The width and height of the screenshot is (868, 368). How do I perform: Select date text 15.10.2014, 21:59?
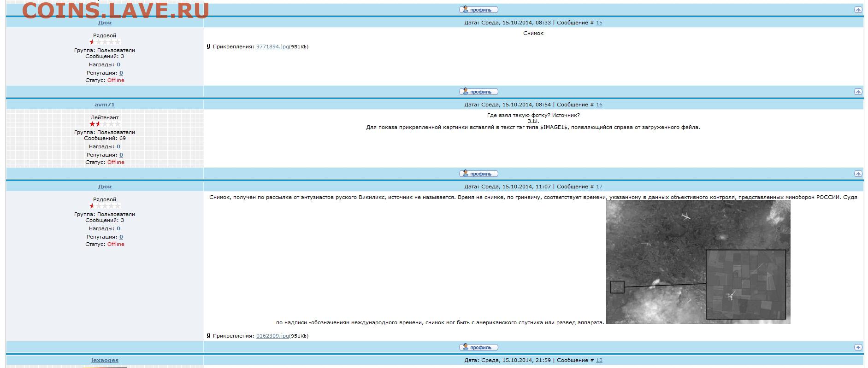pos(526,360)
